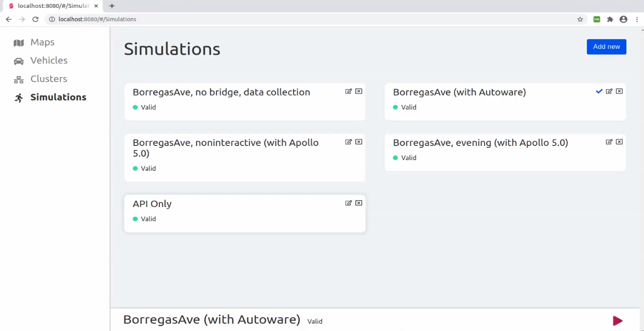The image size is (644, 331).
Task: Open the Vehicles section in sidebar
Action: [x=49, y=61]
